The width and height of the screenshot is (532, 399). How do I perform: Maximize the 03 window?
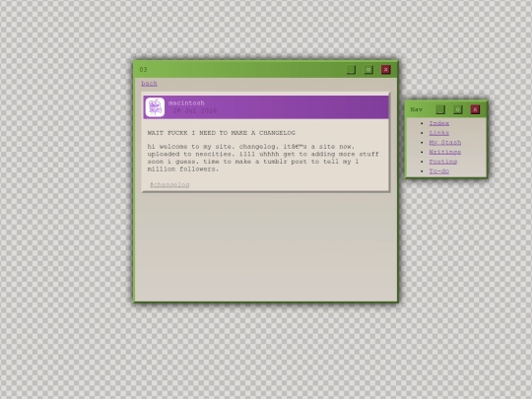pyautogui.click(x=368, y=70)
